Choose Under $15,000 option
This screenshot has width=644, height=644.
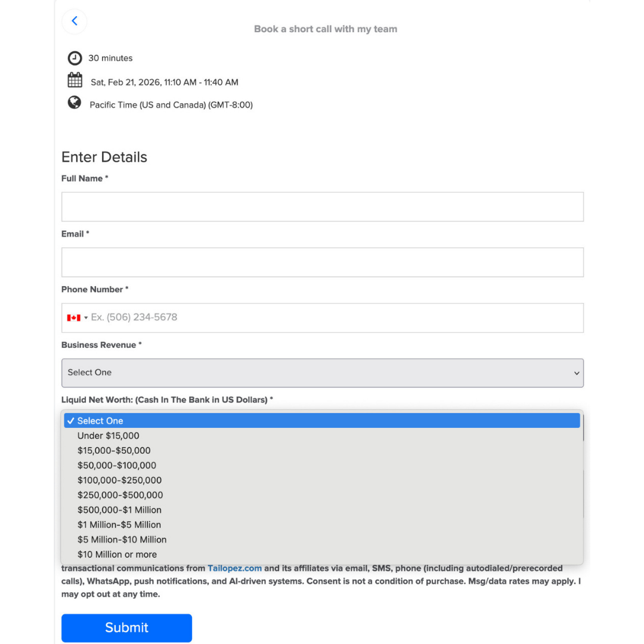pos(322,435)
